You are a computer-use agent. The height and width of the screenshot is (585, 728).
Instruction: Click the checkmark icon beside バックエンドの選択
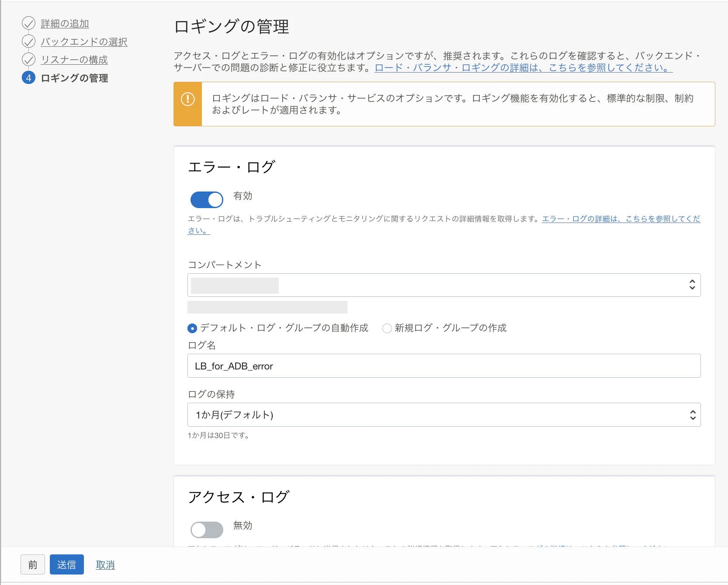pos(28,42)
